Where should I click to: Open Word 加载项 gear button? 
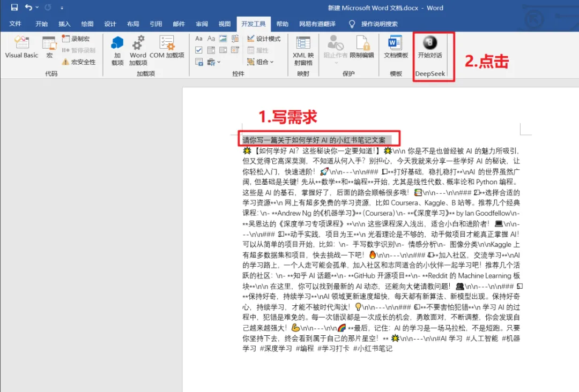(138, 50)
